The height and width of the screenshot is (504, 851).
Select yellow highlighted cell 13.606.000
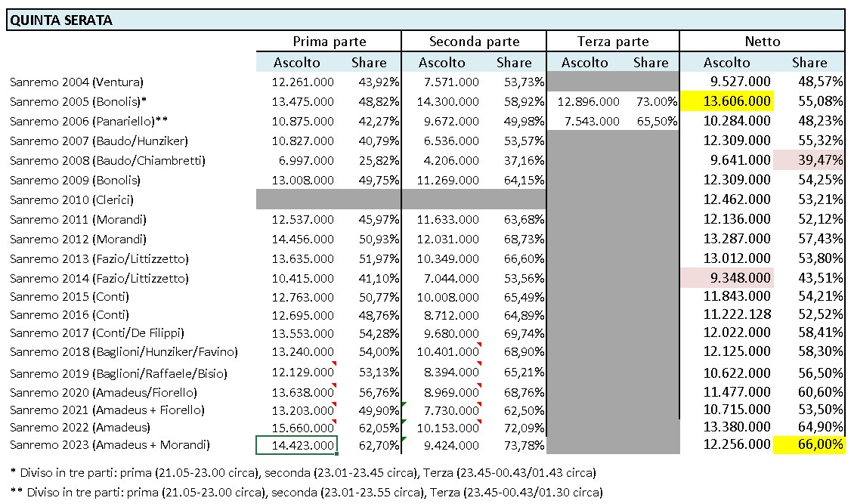[x=727, y=101]
